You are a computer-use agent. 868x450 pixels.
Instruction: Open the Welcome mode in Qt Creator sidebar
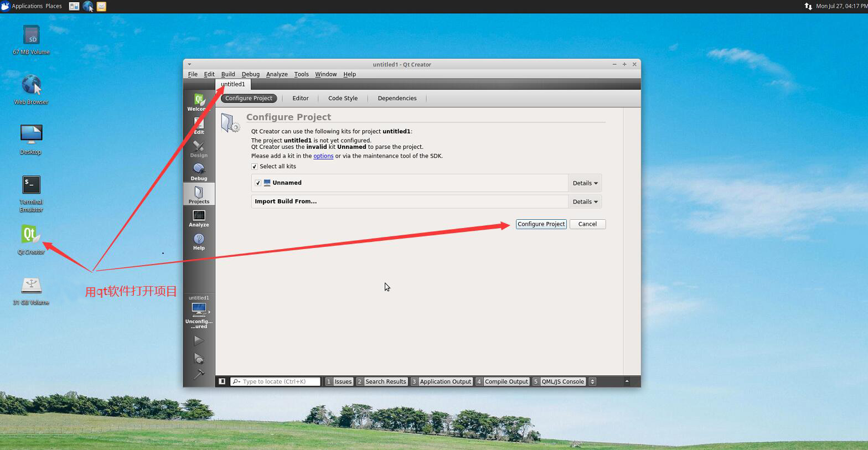(x=199, y=102)
